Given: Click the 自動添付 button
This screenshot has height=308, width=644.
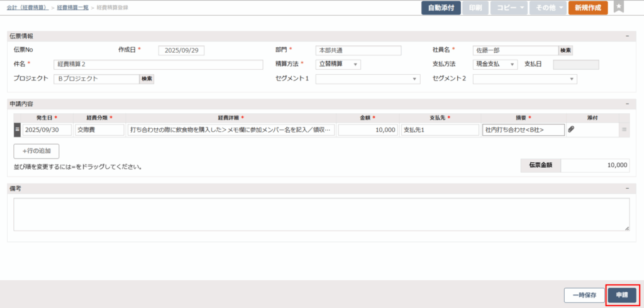Looking at the screenshot, I should pos(441,8).
